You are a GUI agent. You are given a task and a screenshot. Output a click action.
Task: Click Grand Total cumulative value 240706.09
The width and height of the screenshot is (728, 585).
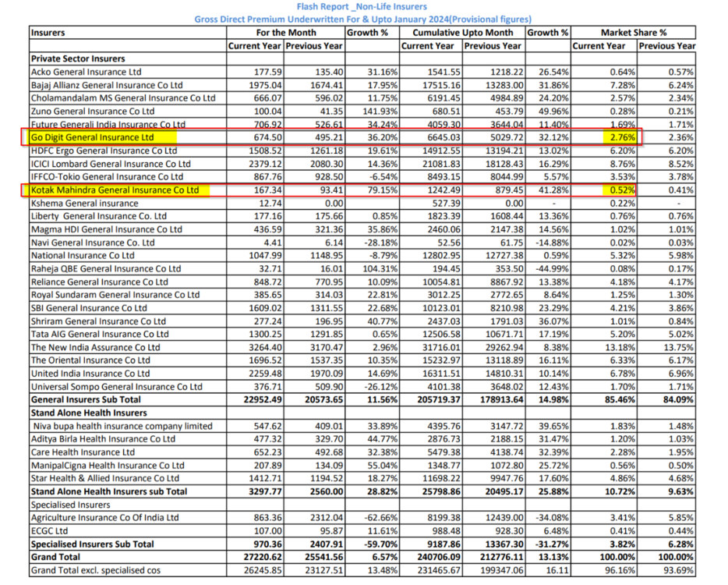(439, 557)
